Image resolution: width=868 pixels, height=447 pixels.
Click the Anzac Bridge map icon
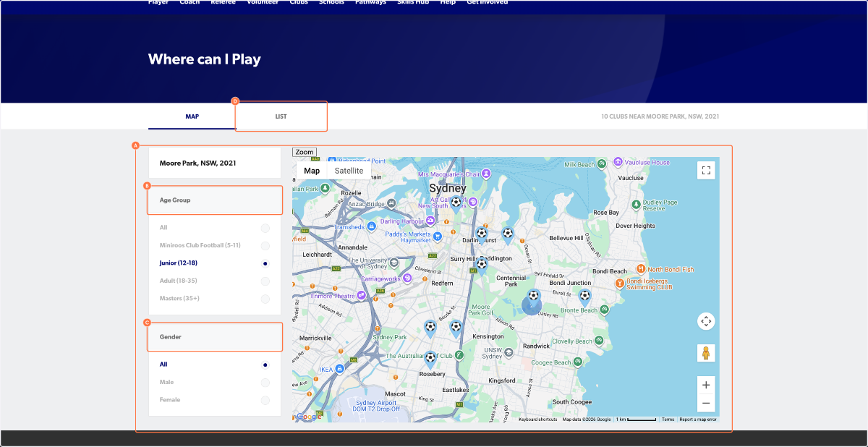point(391,204)
